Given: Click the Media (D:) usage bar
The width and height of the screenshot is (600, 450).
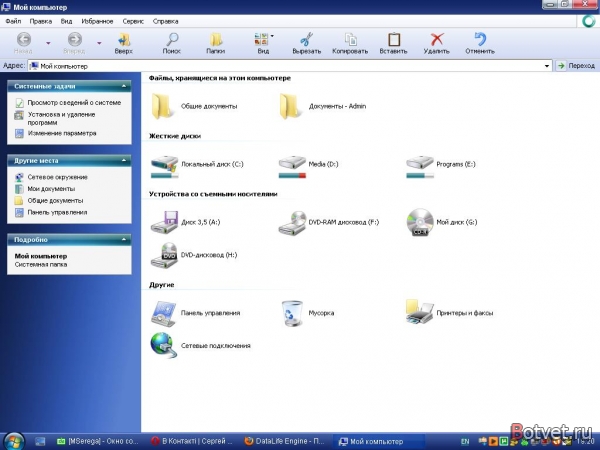Looking at the screenshot, I should (x=292, y=176).
